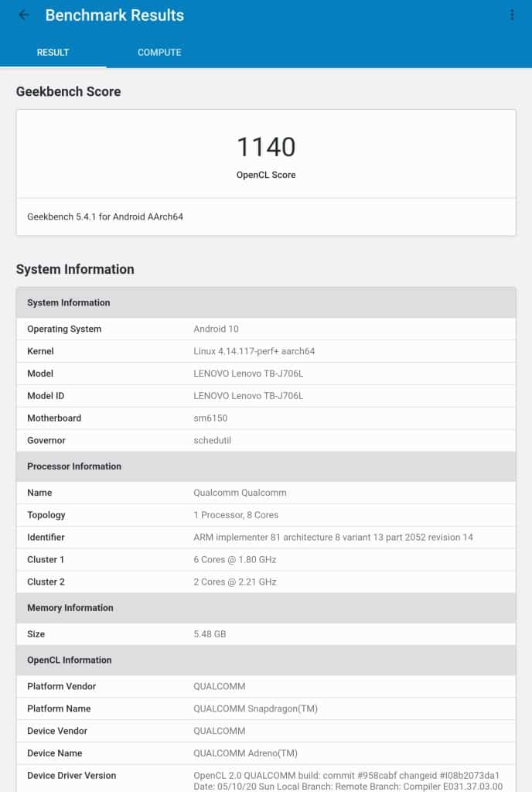Screen dimensions: 532x792
Task: Click the Kernel row label
Action: 40,351
